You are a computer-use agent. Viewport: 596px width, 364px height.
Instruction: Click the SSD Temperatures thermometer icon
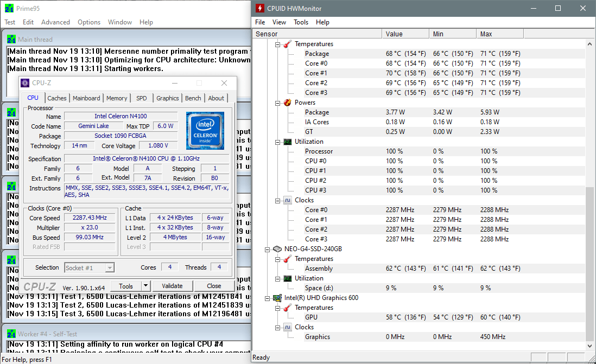point(288,259)
